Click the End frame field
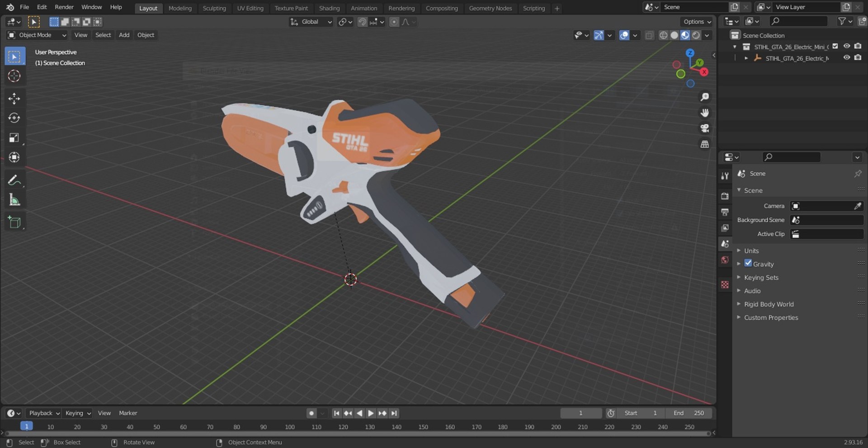The image size is (868, 448). pos(688,413)
